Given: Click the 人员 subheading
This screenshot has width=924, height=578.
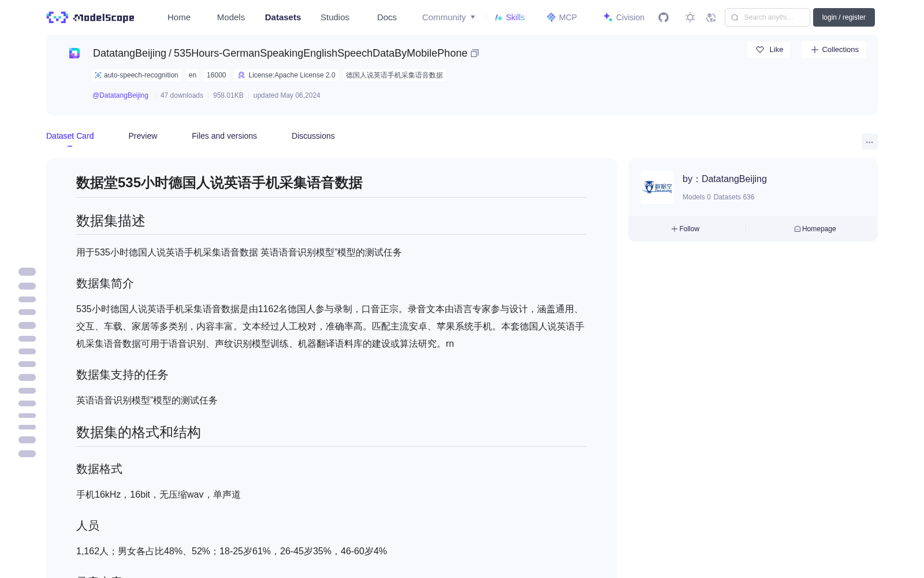Looking at the screenshot, I should (x=88, y=525).
